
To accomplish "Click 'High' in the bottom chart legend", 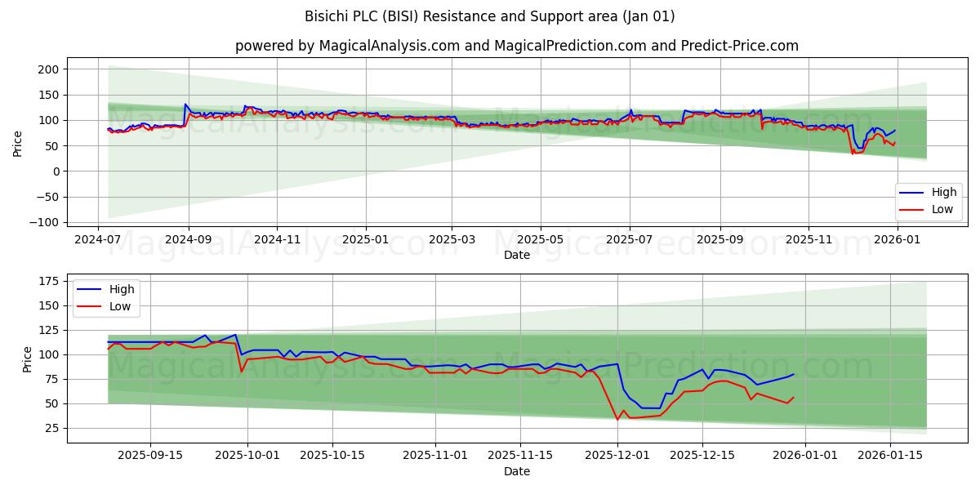I will pos(121,289).
